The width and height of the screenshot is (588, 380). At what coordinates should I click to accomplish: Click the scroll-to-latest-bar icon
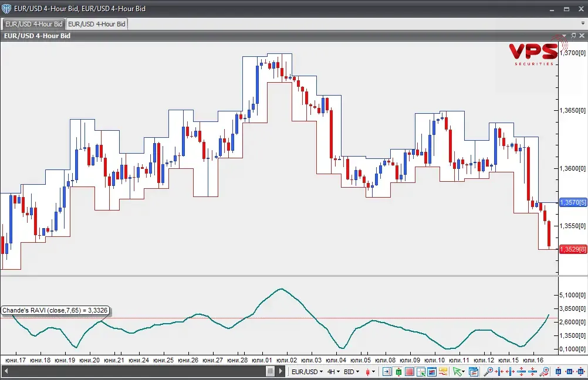[387, 371]
